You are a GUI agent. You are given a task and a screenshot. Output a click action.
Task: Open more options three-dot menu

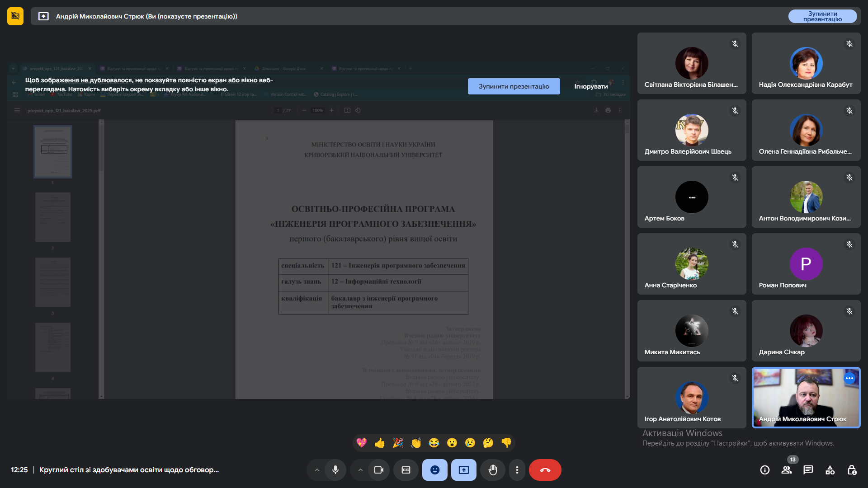point(517,470)
